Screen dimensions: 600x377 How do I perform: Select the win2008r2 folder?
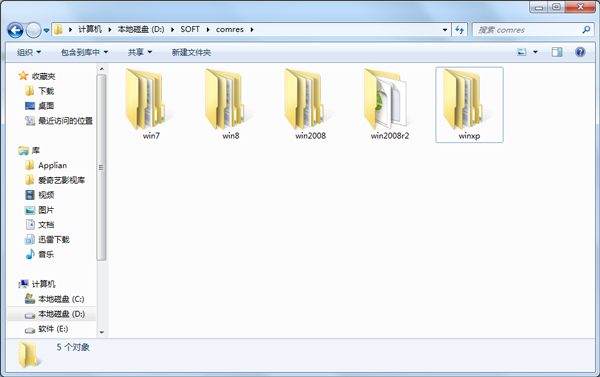tap(389, 103)
